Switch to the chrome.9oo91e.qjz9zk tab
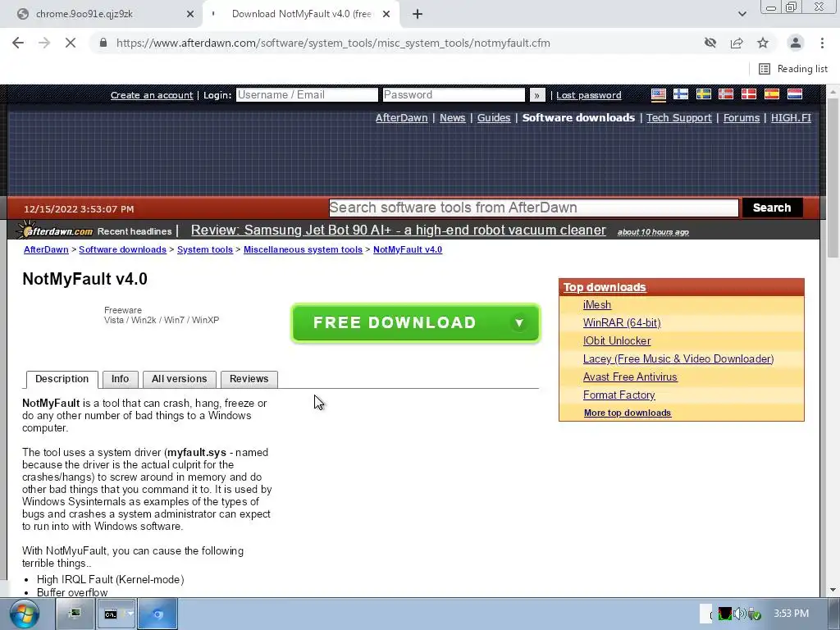 click(x=101, y=14)
